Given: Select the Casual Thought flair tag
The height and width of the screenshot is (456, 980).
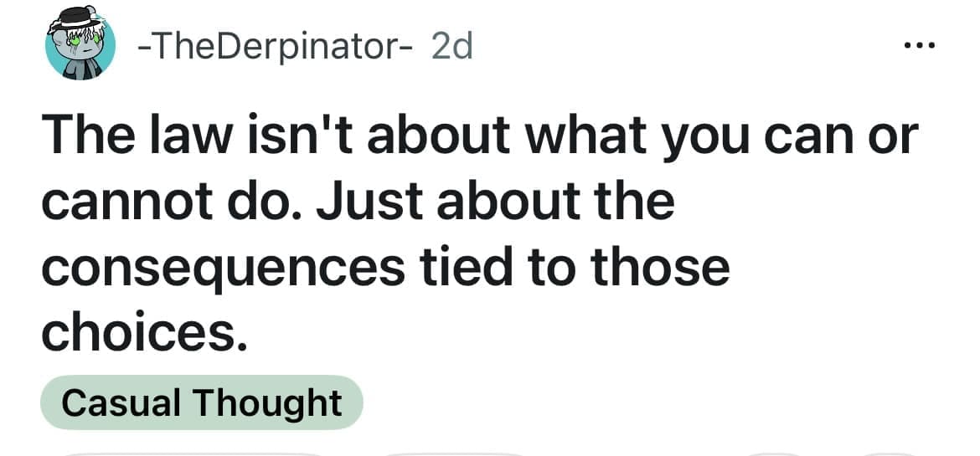Looking at the screenshot, I should pos(201,402).
